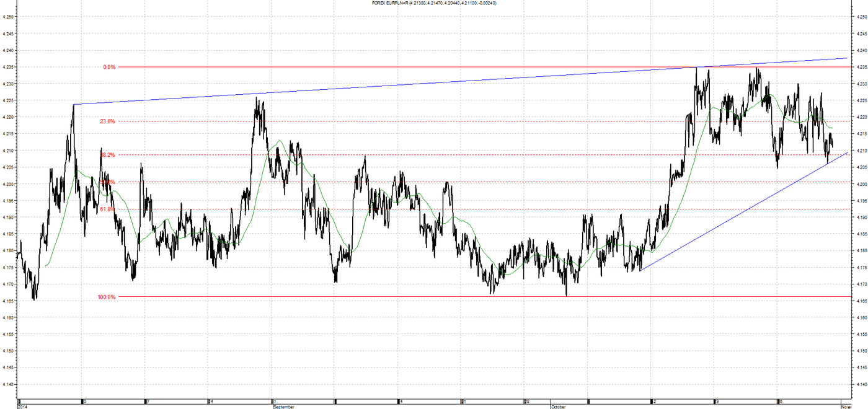Click the 2014 year label on time axis
Image resolution: width=868 pixels, height=409 pixels.
(22, 407)
